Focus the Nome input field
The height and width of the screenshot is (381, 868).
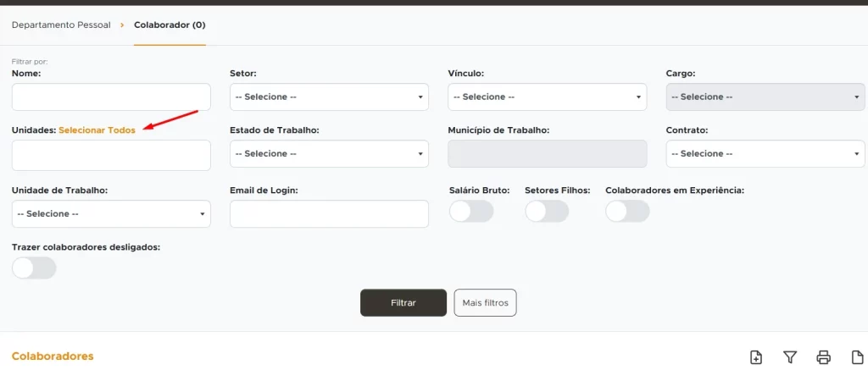pos(111,97)
